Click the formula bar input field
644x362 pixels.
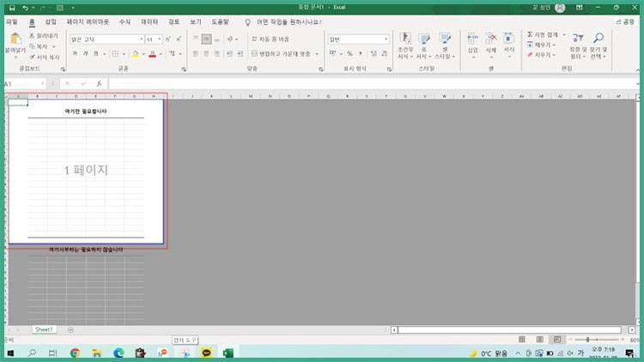(x=372, y=84)
